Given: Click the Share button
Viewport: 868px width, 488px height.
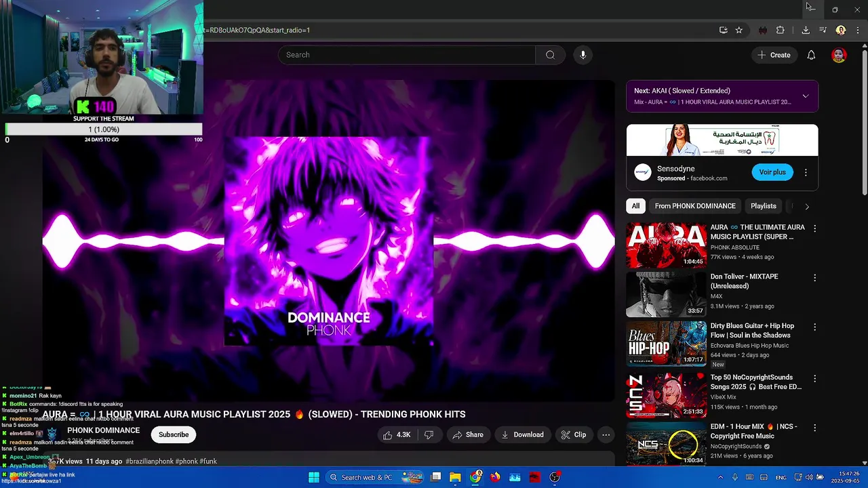Looking at the screenshot, I should 468,434.
